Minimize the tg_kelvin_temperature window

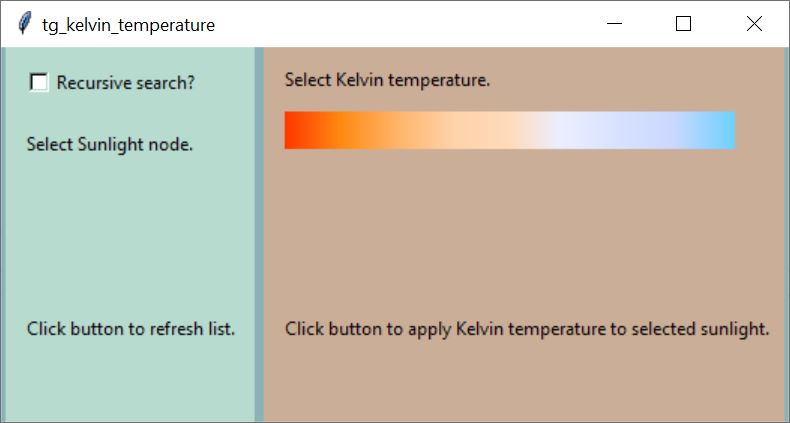click(x=614, y=24)
